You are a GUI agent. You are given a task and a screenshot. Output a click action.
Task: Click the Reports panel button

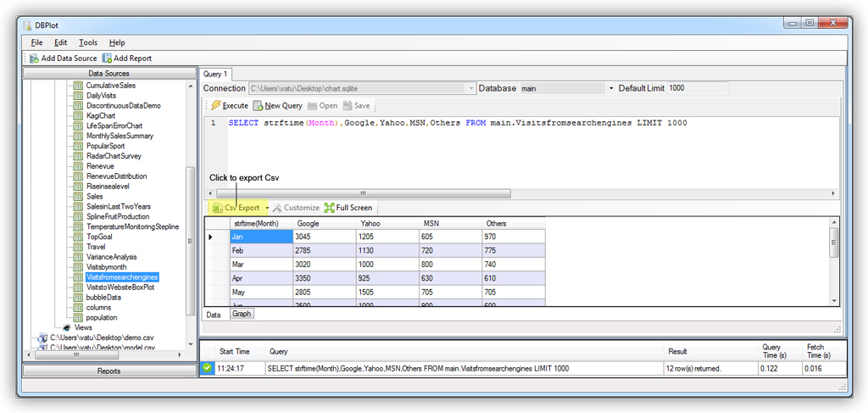[x=108, y=371]
